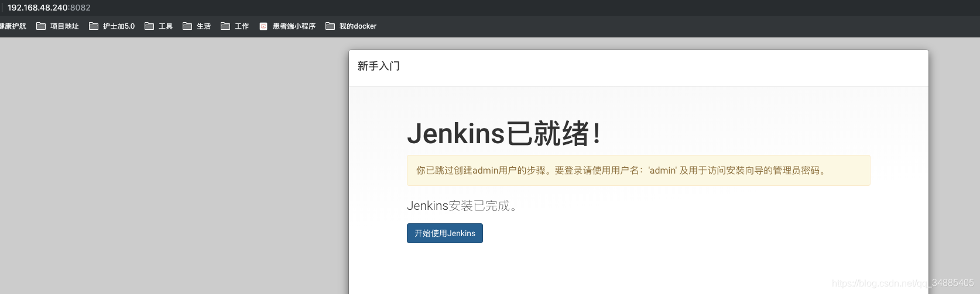Screen dimensions: 980x294
Task: Click the 新手入门 dialog title
Action: click(x=379, y=66)
